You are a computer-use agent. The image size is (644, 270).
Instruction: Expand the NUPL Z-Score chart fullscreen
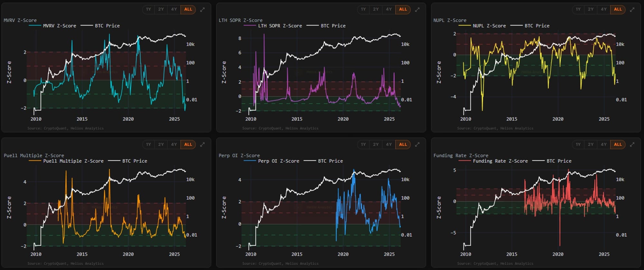click(632, 10)
